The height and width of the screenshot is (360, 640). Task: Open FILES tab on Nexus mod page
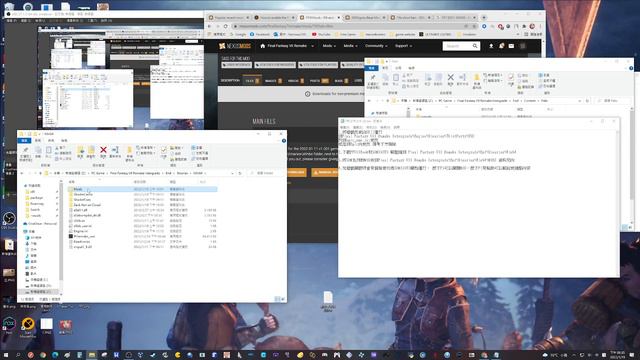(x=252, y=80)
